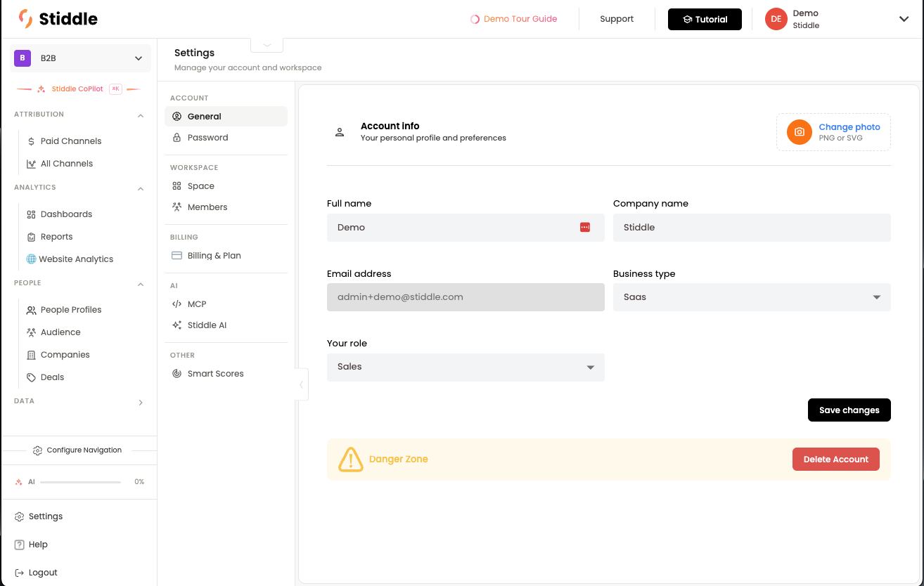
Task: Click the Smart Scores gauge icon
Action: pyautogui.click(x=177, y=374)
